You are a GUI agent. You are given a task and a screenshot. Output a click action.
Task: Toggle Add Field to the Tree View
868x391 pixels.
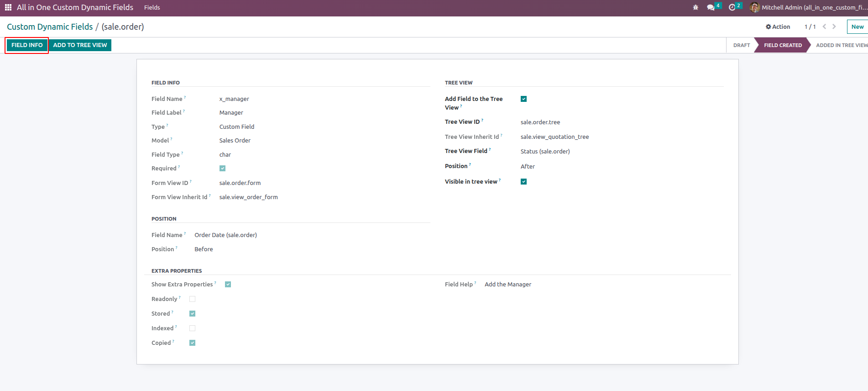pos(523,99)
